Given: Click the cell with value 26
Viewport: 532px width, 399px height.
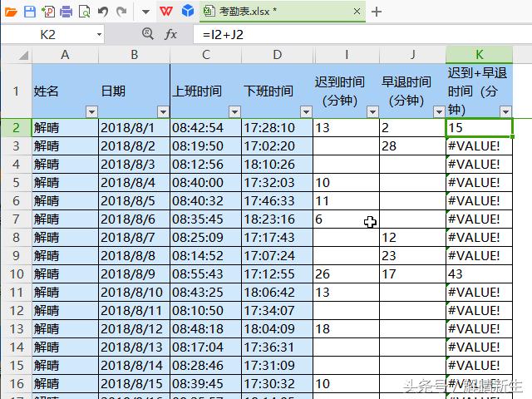Looking at the screenshot, I should pos(347,274).
